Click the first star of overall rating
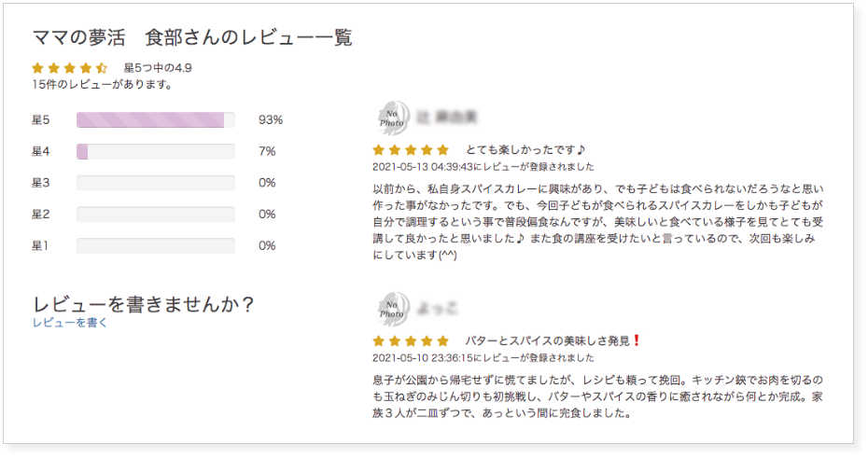Screen dimensions: 868x458 (x=37, y=68)
